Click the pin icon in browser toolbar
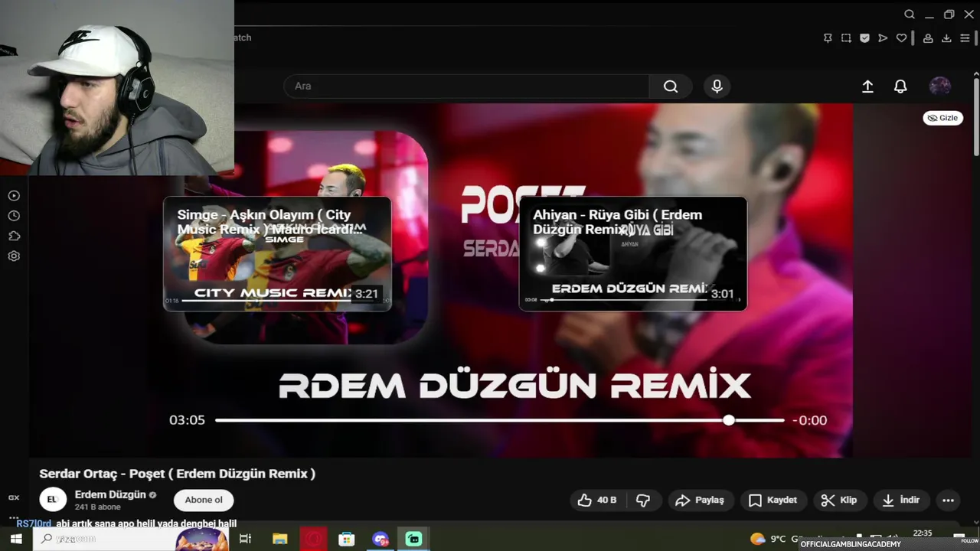 (828, 38)
